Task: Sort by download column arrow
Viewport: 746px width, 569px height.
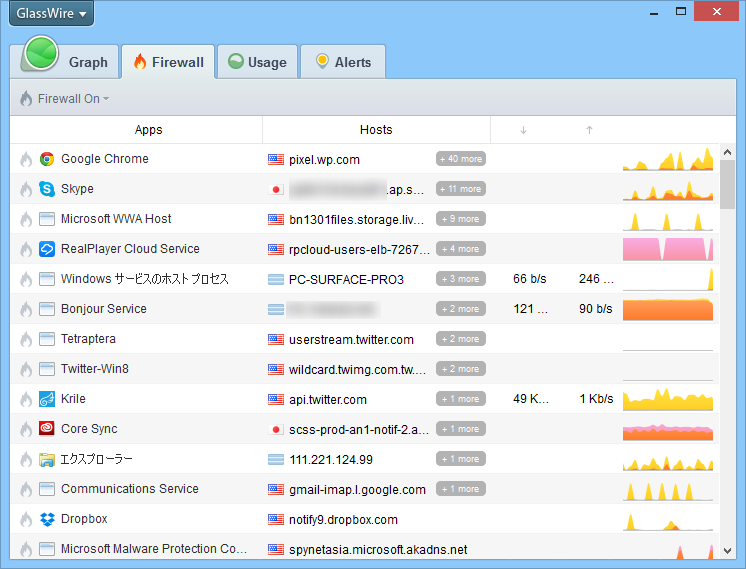Action: click(523, 130)
